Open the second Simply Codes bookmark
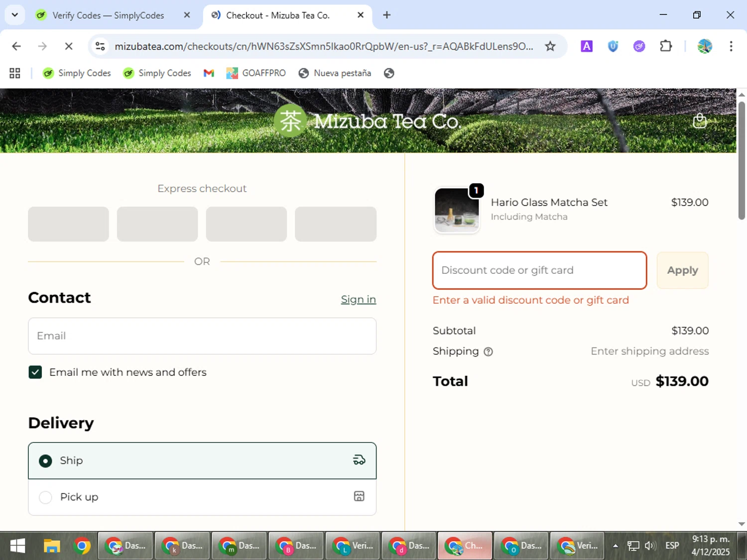This screenshot has height=560, width=747. click(157, 73)
